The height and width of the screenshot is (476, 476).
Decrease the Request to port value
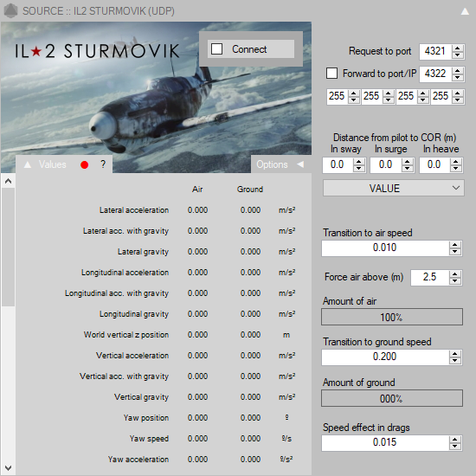pos(458,55)
